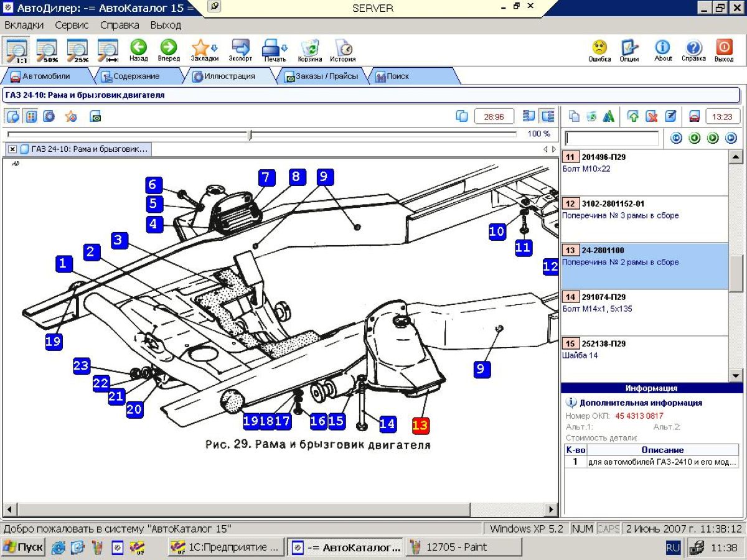Switch to the Содержание tab
The height and width of the screenshot is (560, 747).
136,77
